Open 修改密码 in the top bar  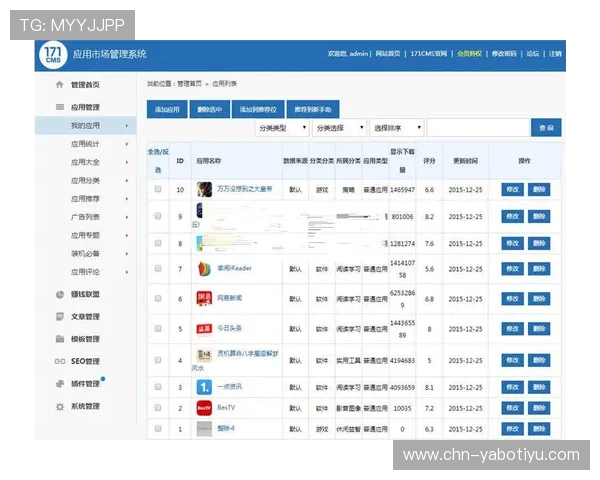(x=504, y=54)
